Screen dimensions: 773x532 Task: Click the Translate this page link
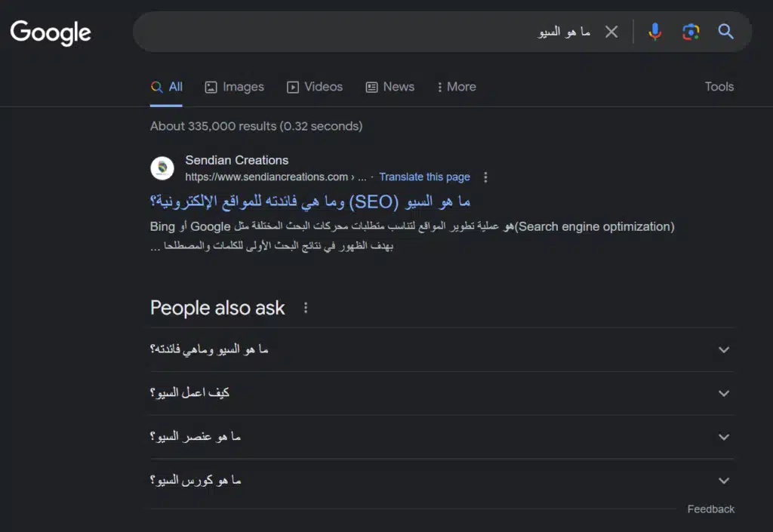[425, 177]
